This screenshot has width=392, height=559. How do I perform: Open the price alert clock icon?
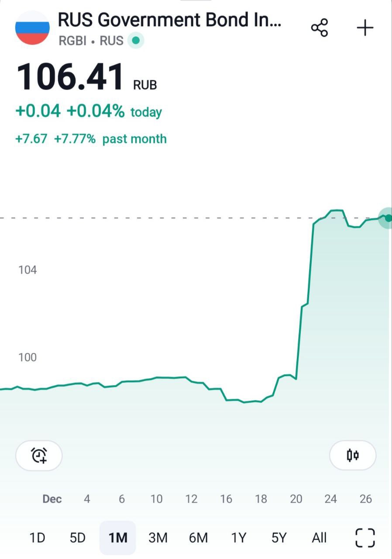point(39,455)
